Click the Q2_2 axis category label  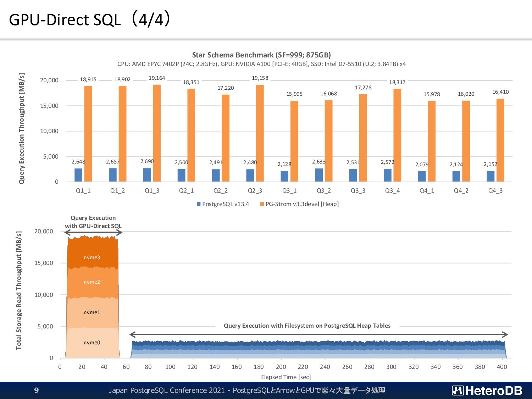click(x=221, y=191)
